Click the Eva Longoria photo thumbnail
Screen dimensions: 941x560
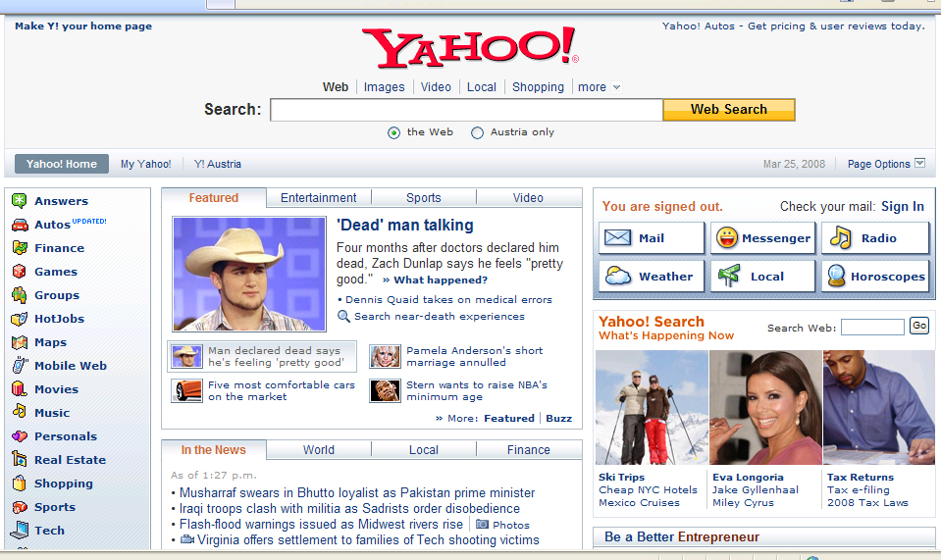(x=765, y=408)
